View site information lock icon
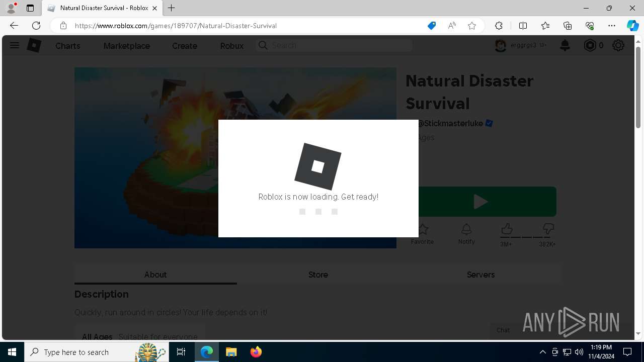This screenshot has width=644, height=362. (x=63, y=26)
